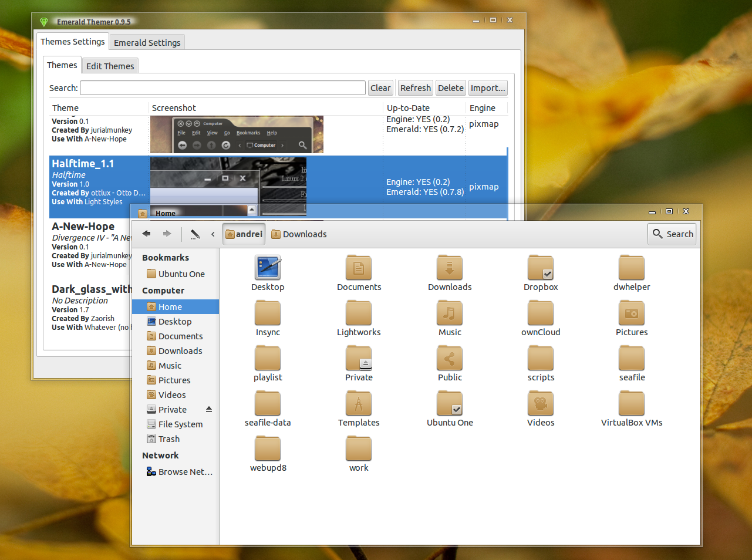Screen dimensions: 752x560
Task: Open the Templates folder icon
Action: coord(359,403)
